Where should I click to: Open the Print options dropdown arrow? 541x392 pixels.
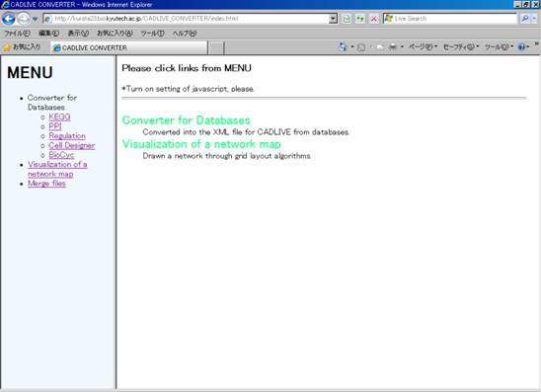pos(402,47)
